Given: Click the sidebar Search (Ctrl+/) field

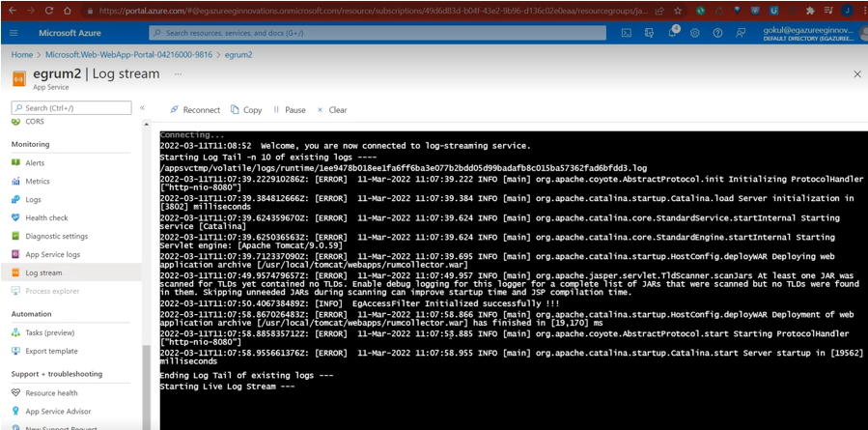Looking at the screenshot, I should point(71,107).
